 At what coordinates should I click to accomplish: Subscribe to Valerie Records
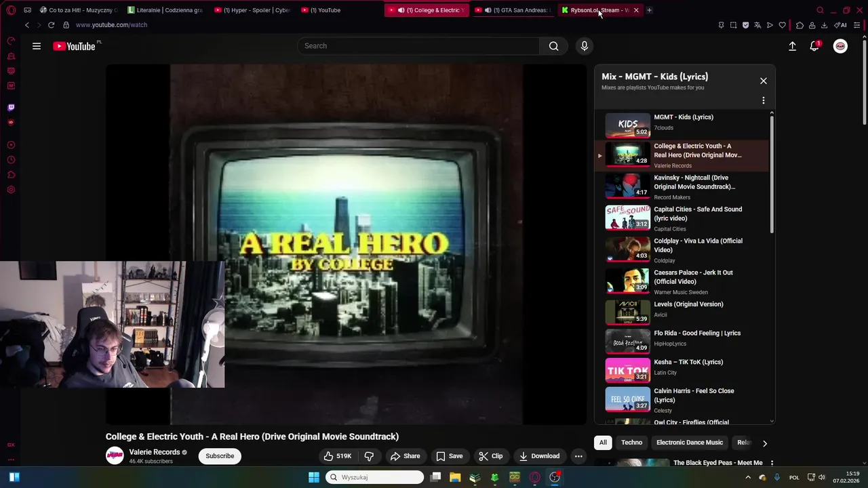220,456
